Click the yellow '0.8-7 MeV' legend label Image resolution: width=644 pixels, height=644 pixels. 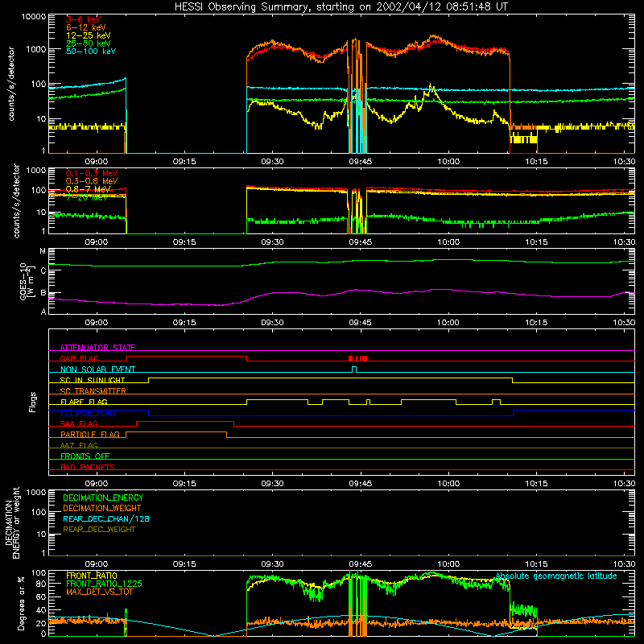click(x=88, y=189)
